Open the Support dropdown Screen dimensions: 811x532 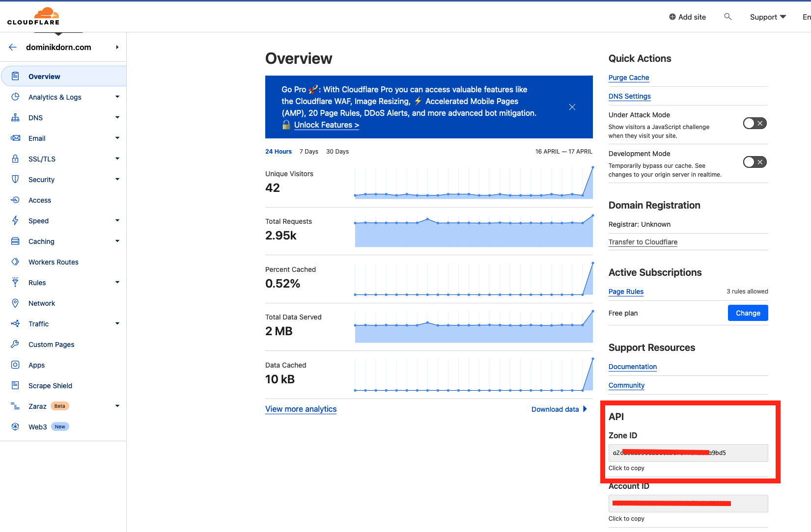[x=767, y=17]
